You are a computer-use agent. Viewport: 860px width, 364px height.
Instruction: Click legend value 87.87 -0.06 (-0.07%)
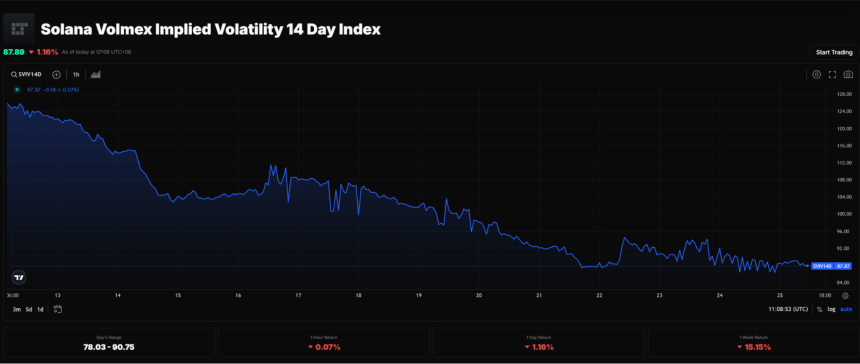click(x=53, y=89)
